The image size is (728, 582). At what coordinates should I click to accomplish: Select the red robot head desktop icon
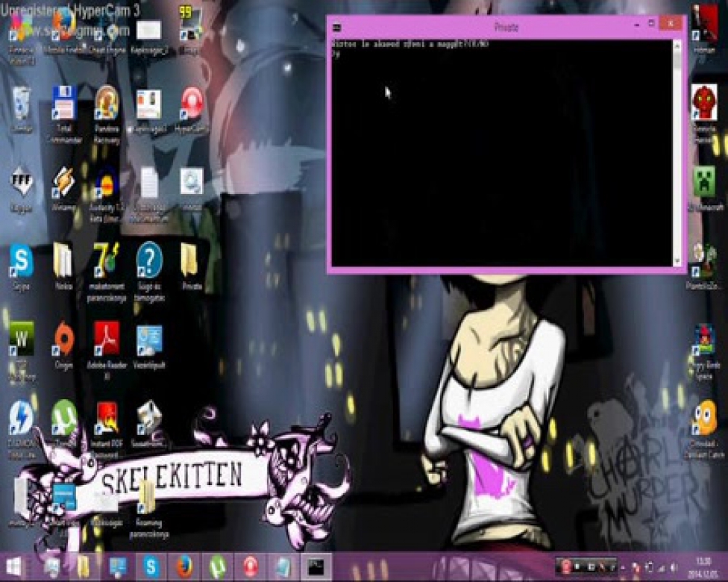click(x=704, y=114)
